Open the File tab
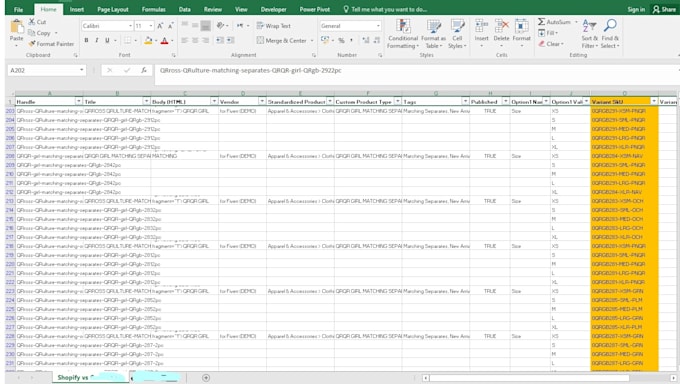The image size is (680, 384). point(18,9)
